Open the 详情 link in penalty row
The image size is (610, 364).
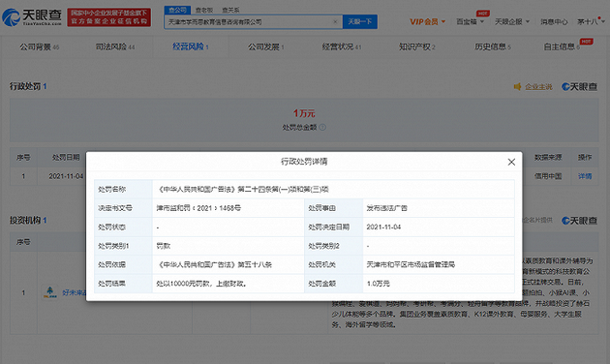coord(585,176)
